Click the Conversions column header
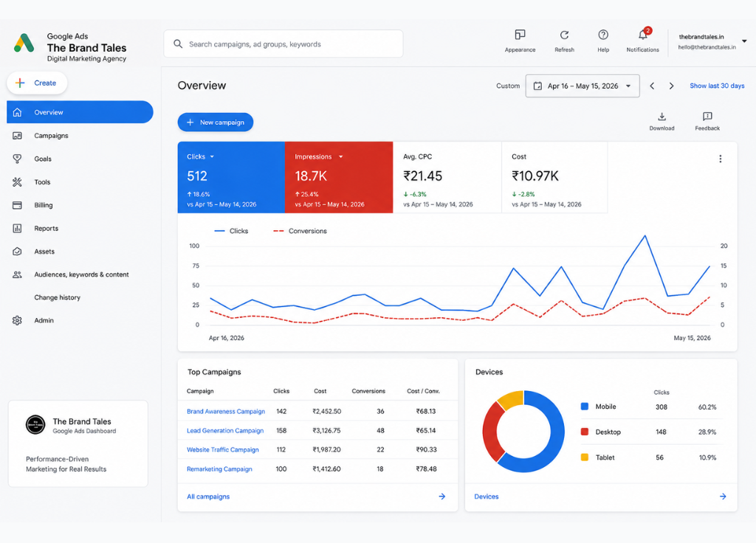756x543 pixels. pos(368,391)
